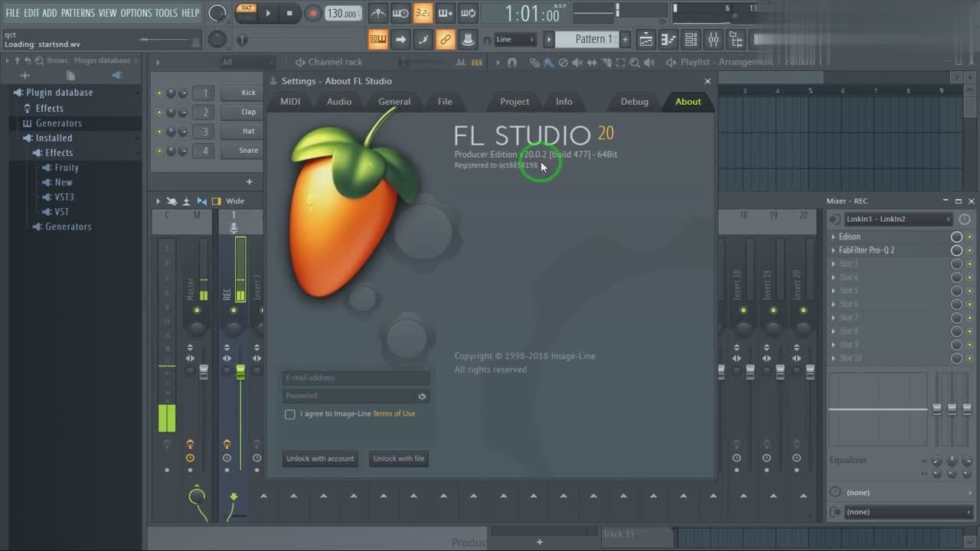Open the Channel rack view from toolbar
This screenshot has width=980, height=551.
pos(691,40)
